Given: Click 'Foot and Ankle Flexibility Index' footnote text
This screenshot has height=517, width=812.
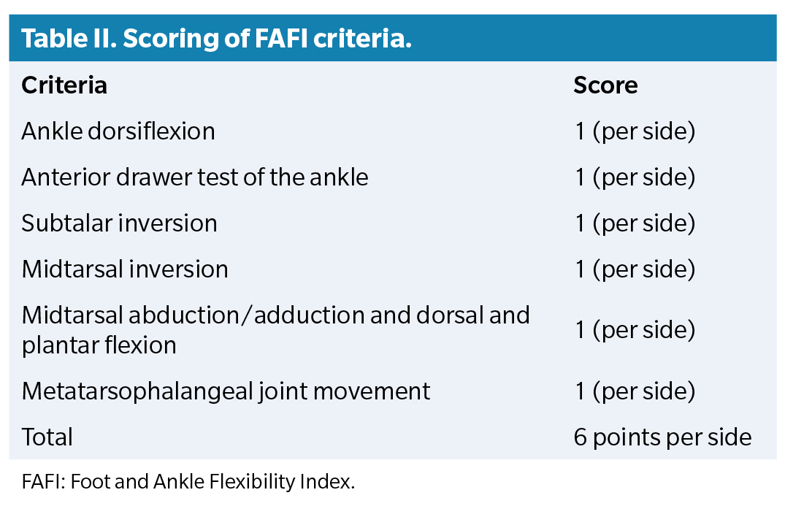Looking at the screenshot, I should [x=212, y=483].
